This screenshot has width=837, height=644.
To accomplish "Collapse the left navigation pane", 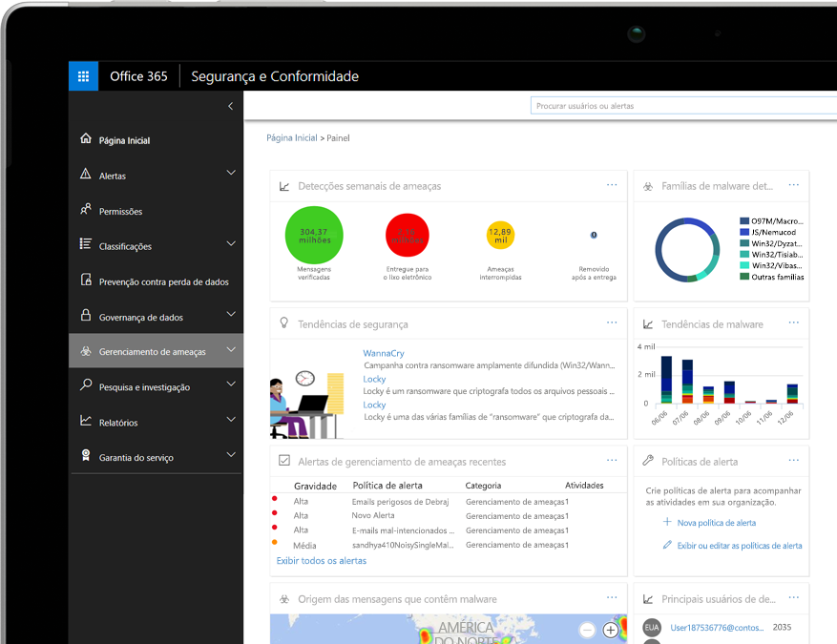I will (x=231, y=106).
